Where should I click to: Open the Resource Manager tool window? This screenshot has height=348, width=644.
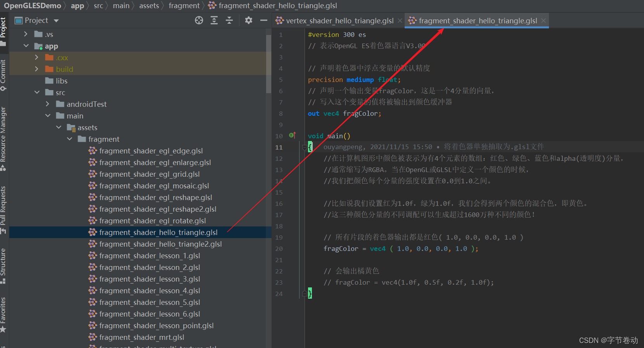click(x=3, y=139)
